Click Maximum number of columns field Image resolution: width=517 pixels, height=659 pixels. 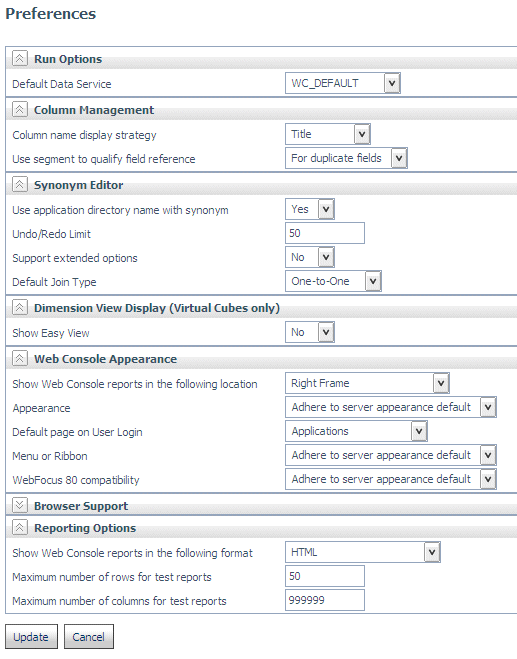pos(325,600)
